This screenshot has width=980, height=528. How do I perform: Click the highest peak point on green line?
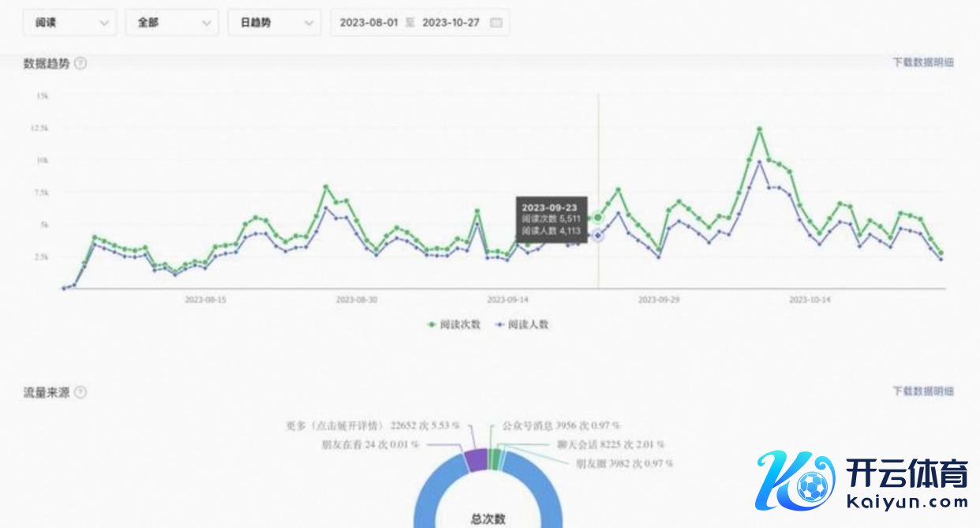point(759,129)
